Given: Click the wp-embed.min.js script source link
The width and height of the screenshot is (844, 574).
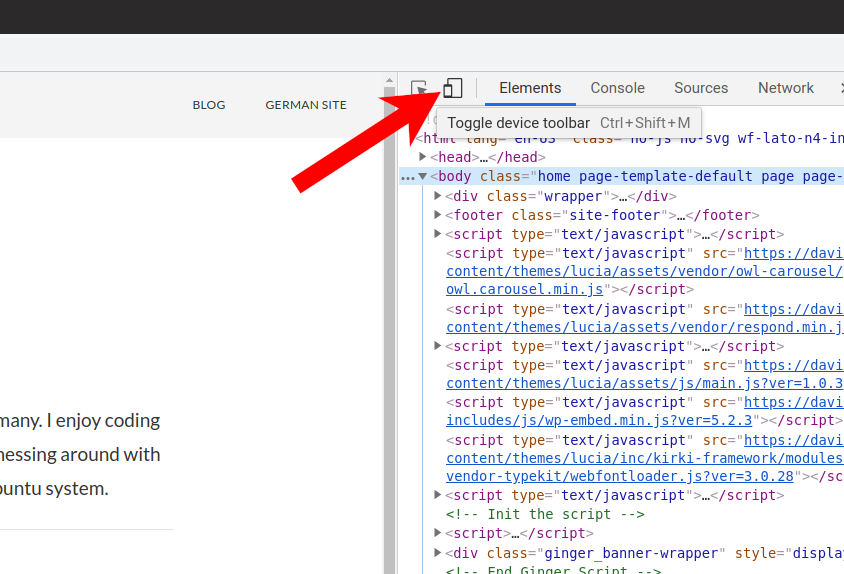Looking at the screenshot, I should pyautogui.click(x=599, y=421).
